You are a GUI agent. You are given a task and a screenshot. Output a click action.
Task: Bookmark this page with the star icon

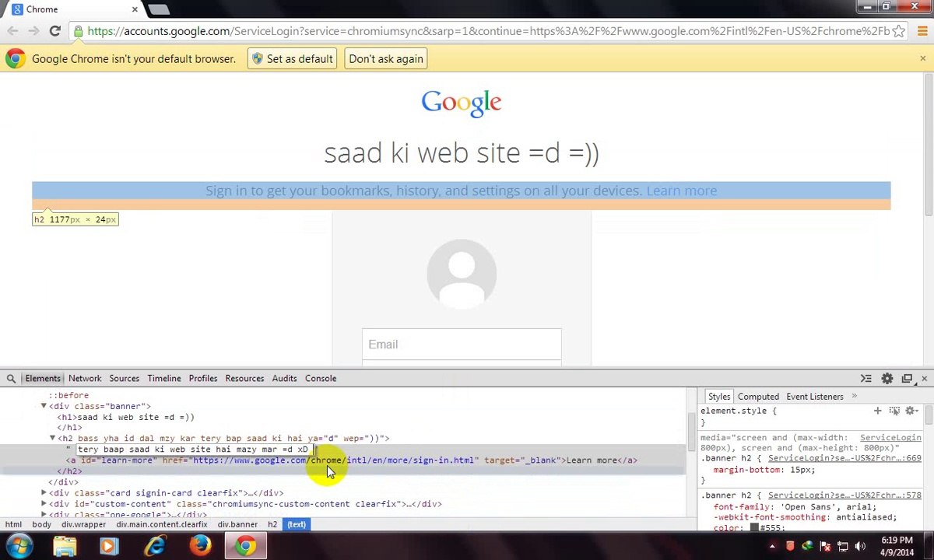point(898,31)
